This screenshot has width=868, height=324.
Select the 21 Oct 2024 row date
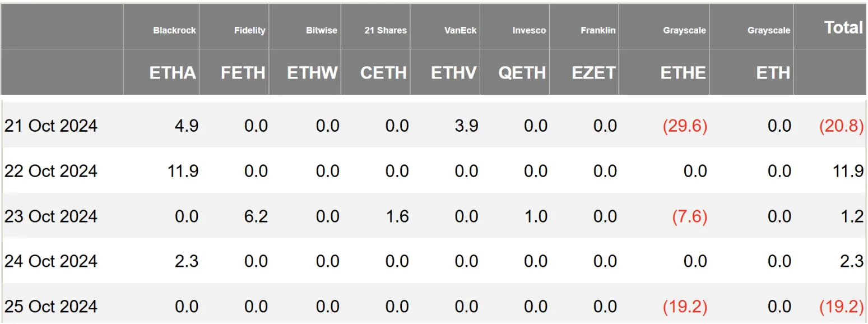(x=51, y=126)
